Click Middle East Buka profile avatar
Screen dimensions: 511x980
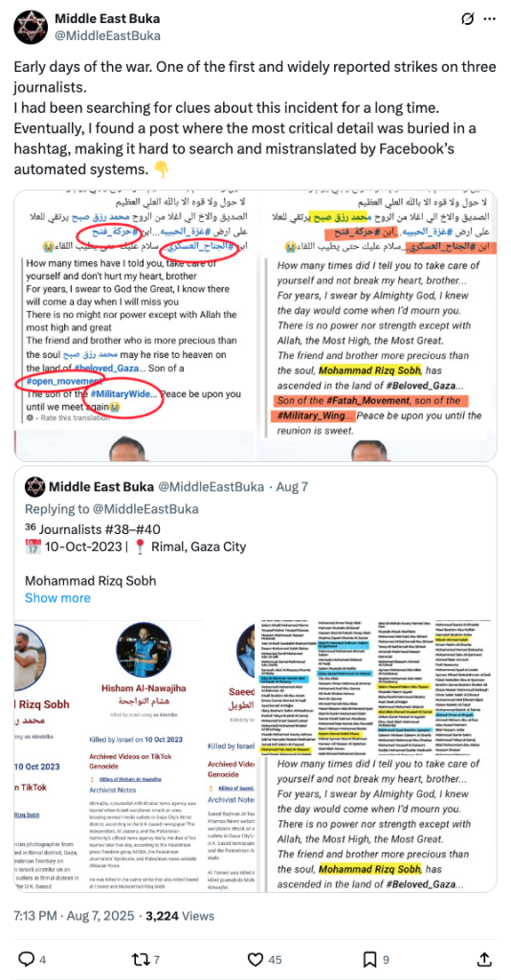tap(30, 26)
